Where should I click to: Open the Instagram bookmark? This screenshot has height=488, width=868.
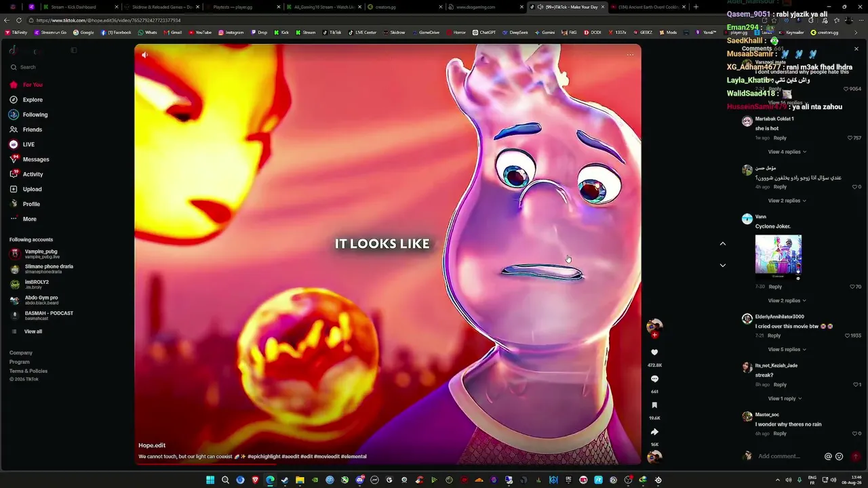coord(231,33)
